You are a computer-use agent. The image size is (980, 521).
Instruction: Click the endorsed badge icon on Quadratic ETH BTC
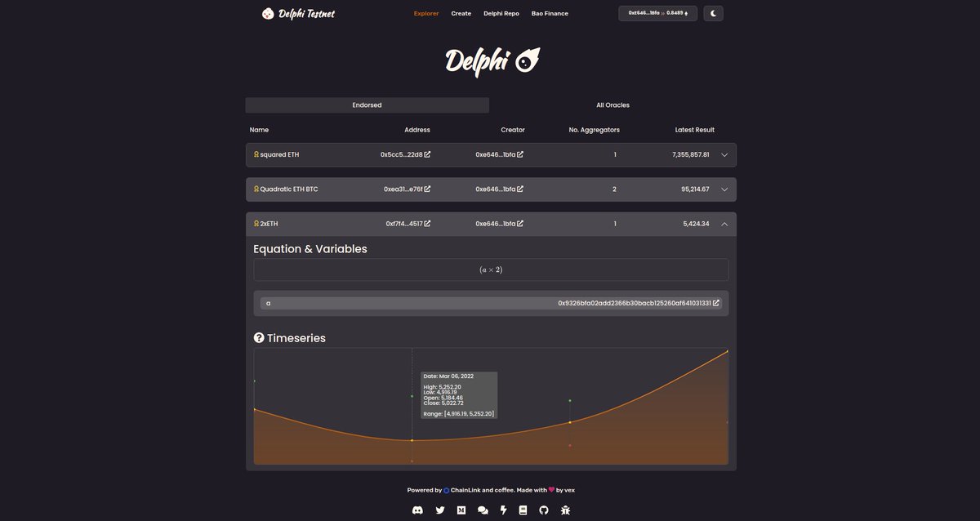pyautogui.click(x=256, y=189)
